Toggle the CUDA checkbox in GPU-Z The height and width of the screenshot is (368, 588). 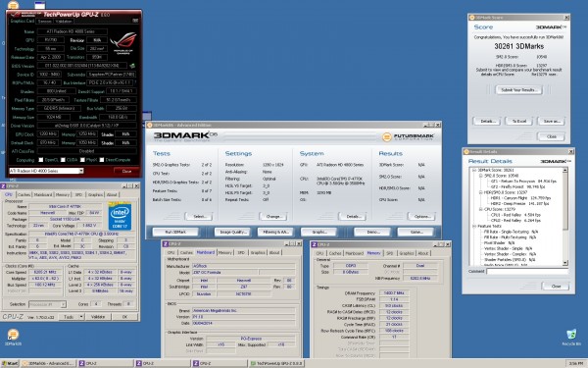(63, 160)
